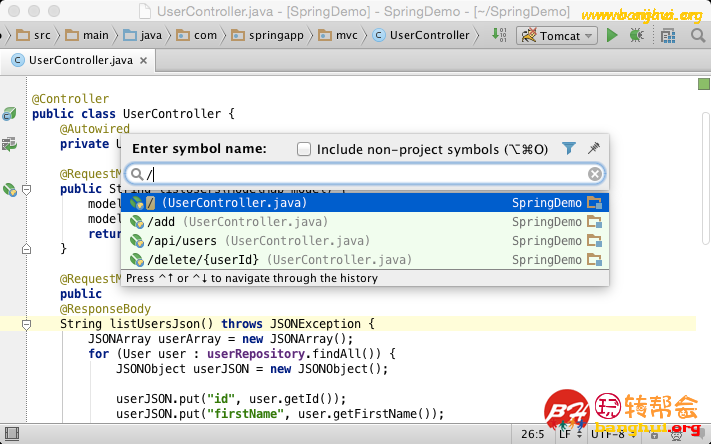Open the UTF-8 encoding selector
This screenshot has width=711, height=444.
pos(614,434)
